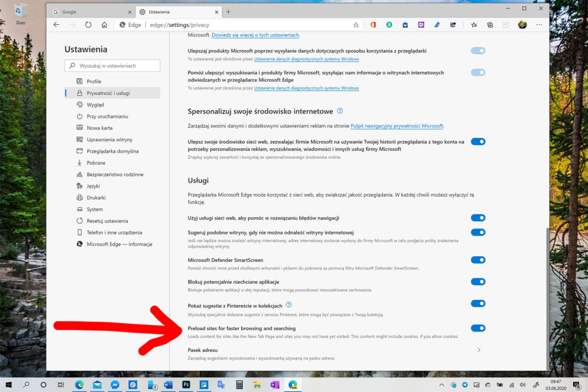Click the Ustawienia tab
Image resolution: width=588 pixels, height=392 pixels.
179,12
